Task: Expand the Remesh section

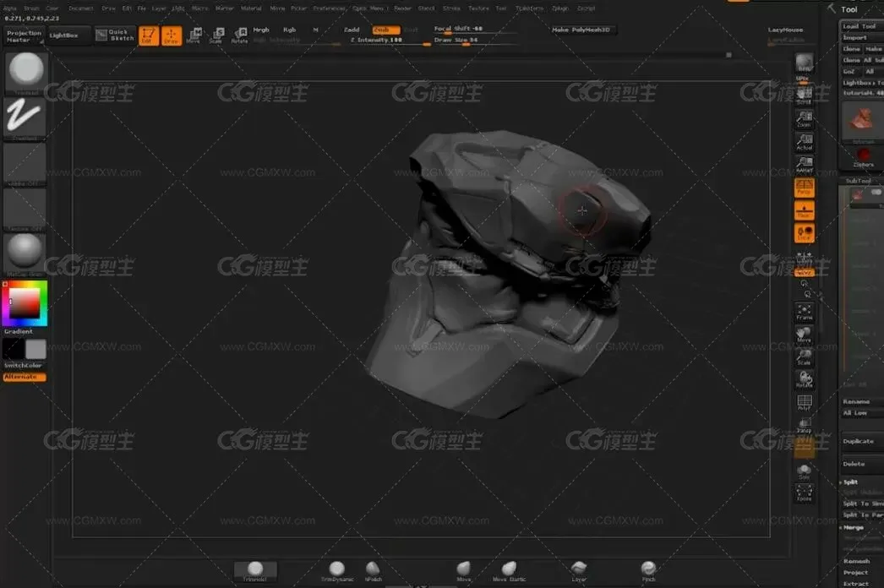Action: [856, 562]
